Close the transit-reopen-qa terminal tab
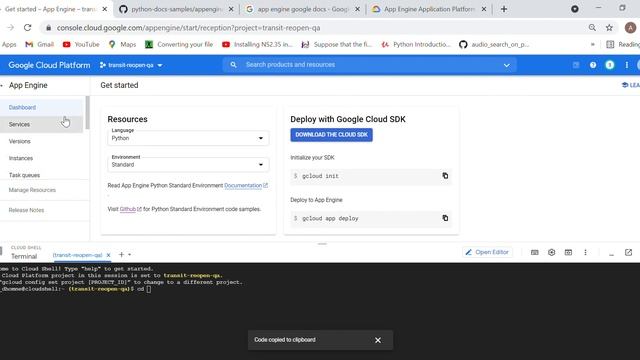 click(x=108, y=255)
